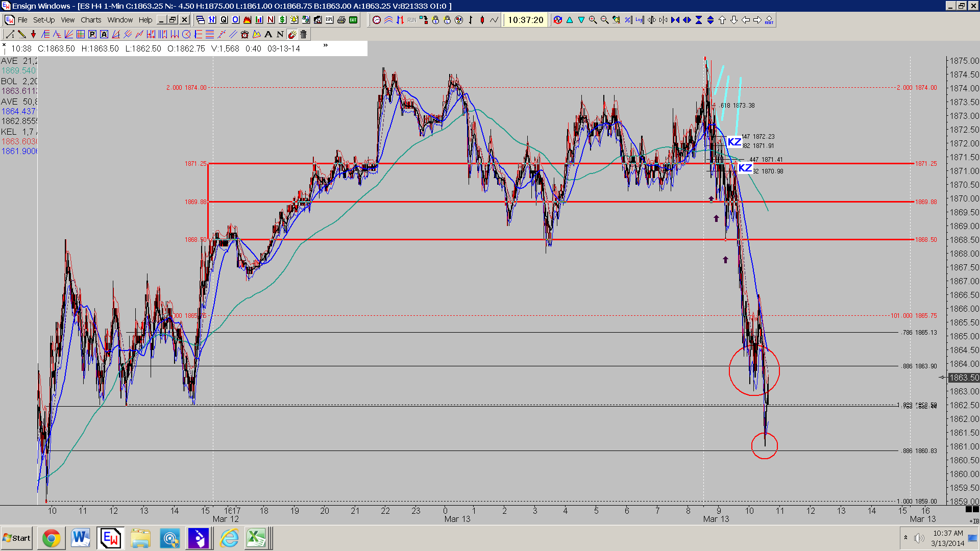980x551 pixels.
Task: Open the Charts menu
Action: [91, 20]
